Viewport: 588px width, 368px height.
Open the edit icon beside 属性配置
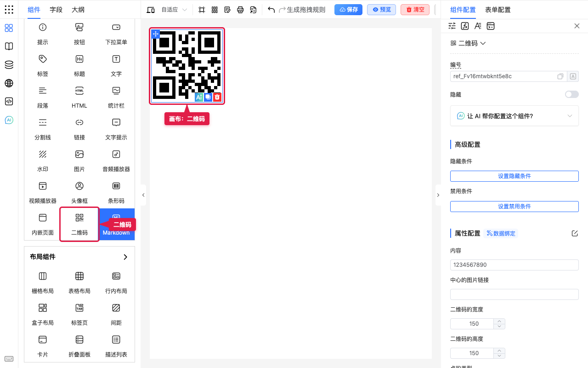575,233
